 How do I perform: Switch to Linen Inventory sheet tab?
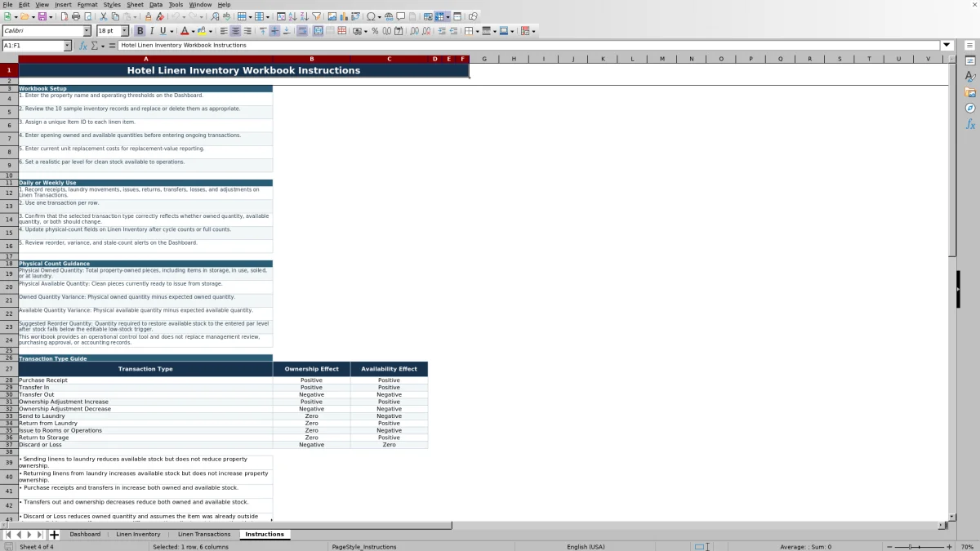[x=138, y=535]
